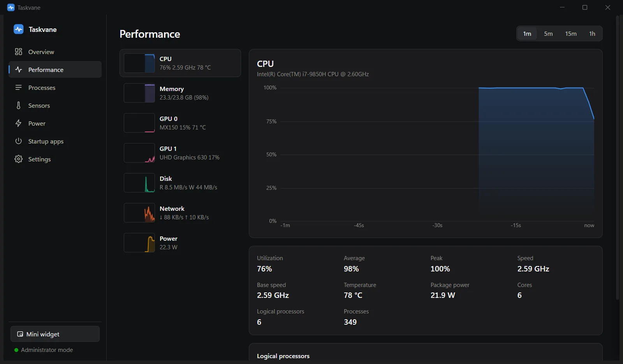Click the Startup apps power icon
This screenshot has width=623, height=364.
click(x=18, y=141)
